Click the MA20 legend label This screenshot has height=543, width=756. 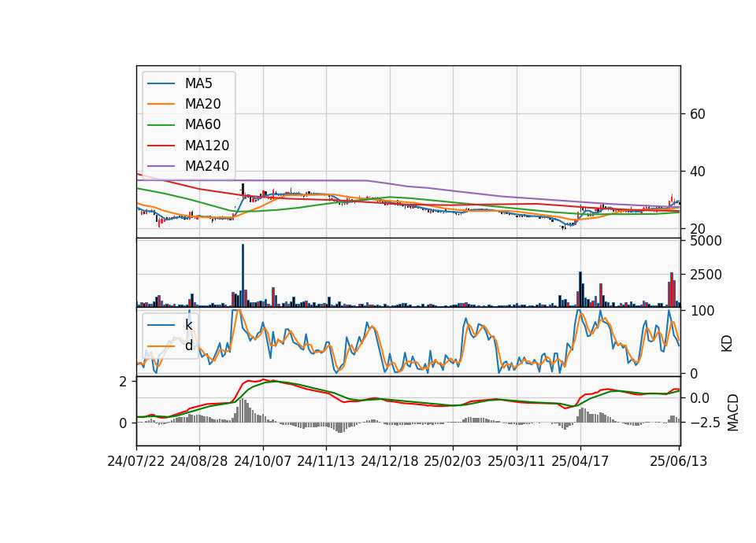[203, 104]
